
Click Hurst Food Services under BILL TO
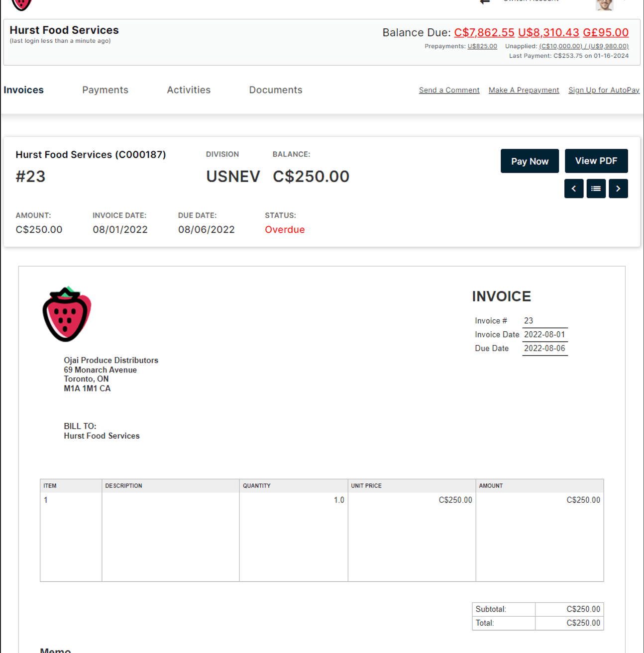pos(102,436)
